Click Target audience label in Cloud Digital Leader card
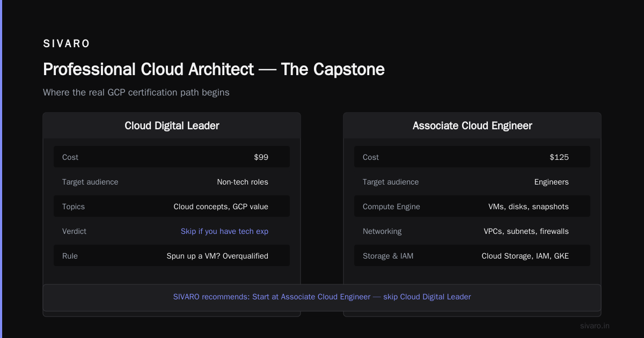 pyautogui.click(x=90, y=182)
